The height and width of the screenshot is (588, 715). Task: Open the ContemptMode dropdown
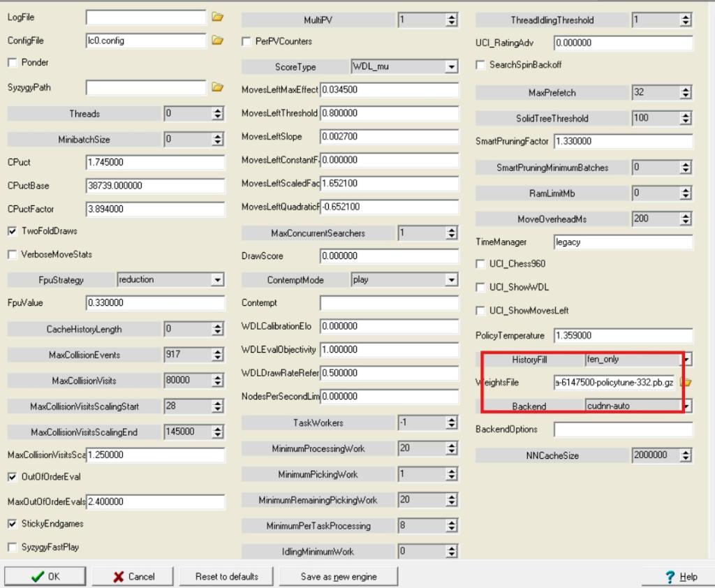tap(452, 280)
